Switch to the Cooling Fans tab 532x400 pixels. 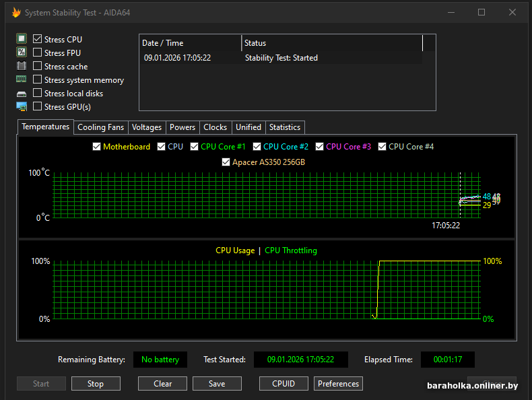point(101,127)
